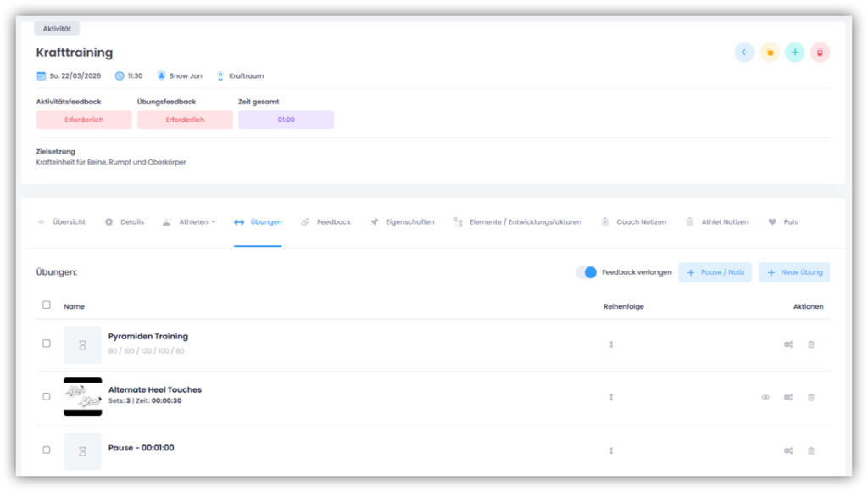This screenshot has width=868, height=492.
Task: Click the red delete activity icon
Action: tap(820, 53)
